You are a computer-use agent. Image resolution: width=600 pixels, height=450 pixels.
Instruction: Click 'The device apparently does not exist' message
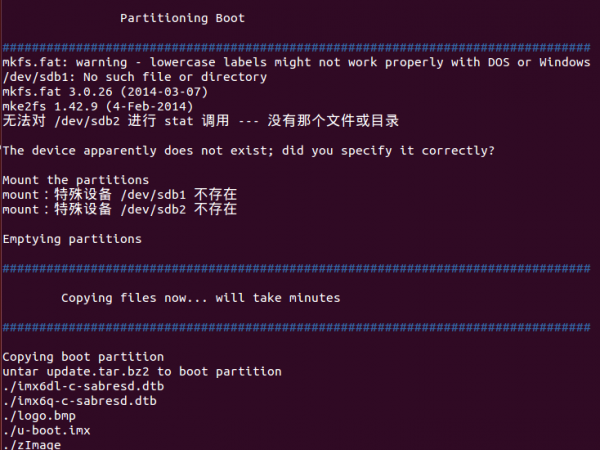tap(248, 150)
